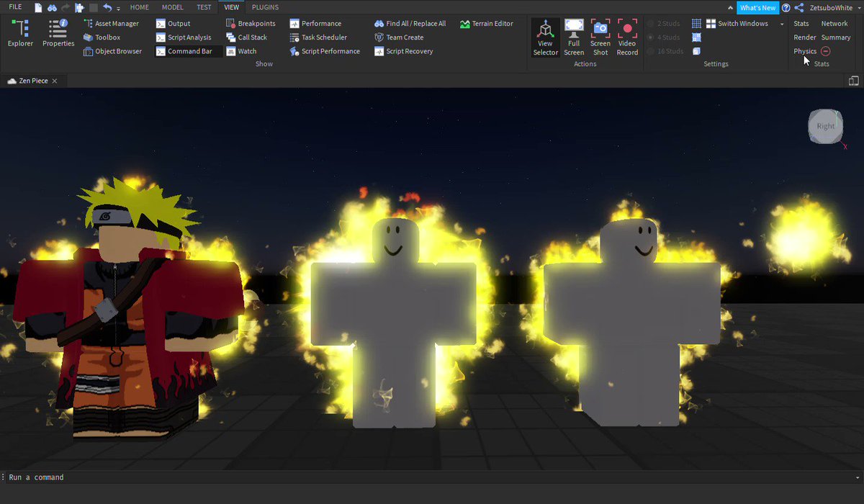Switch to the TEST ribbon tab
This screenshot has width=864, height=504.
click(204, 7)
